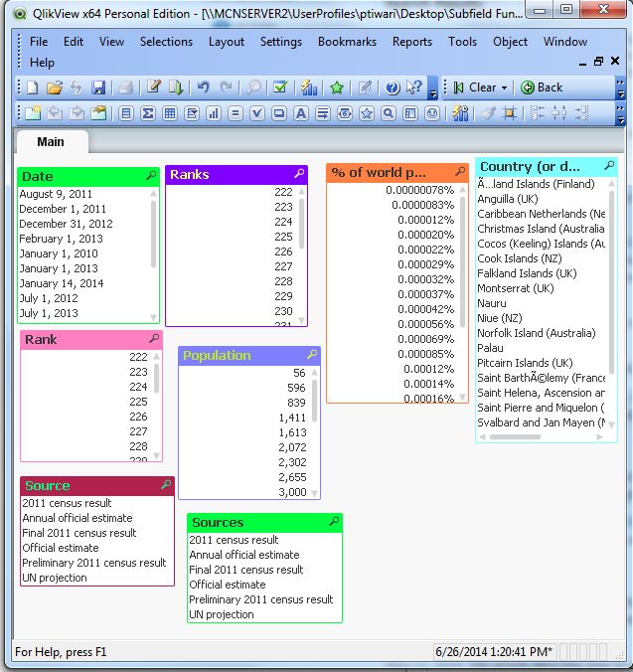Viewport: 633px width, 672px height.
Task: Open the Layout menu
Action: click(x=227, y=42)
